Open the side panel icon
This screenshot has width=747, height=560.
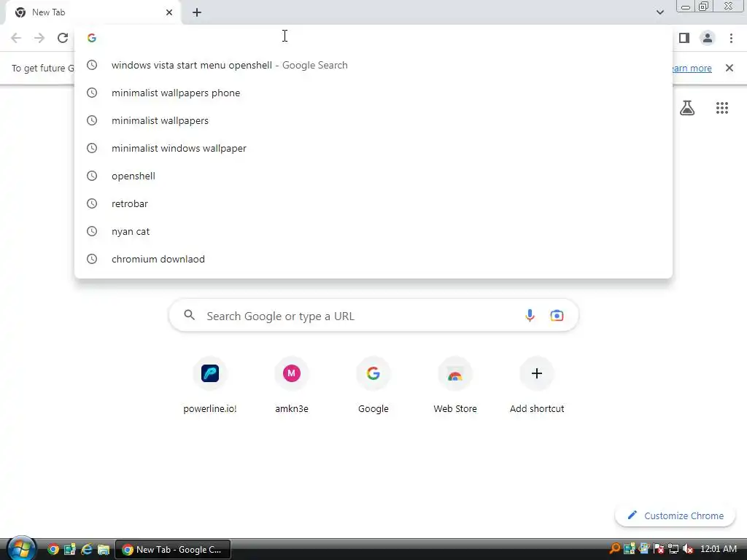pos(684,38)
